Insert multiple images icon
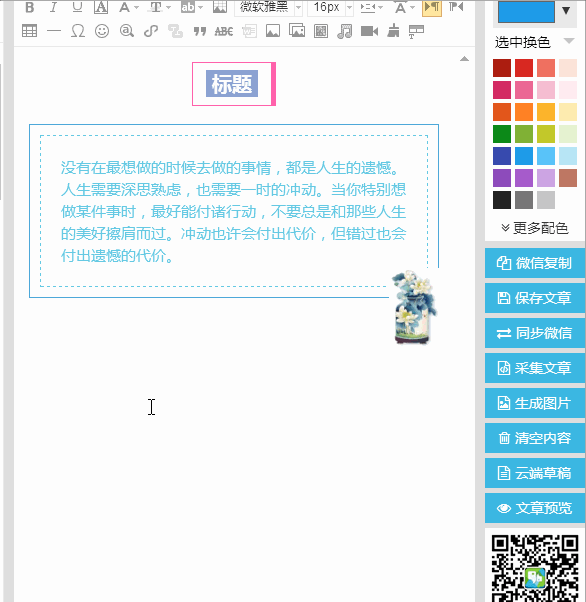This screenshot has width=586, height=602. click(x=297, y=31)
